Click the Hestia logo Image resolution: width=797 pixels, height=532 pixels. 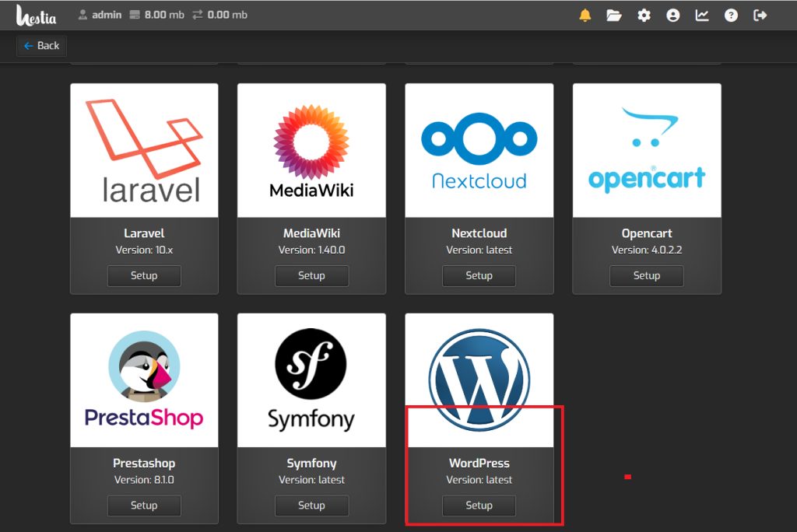tap(36, 16)
